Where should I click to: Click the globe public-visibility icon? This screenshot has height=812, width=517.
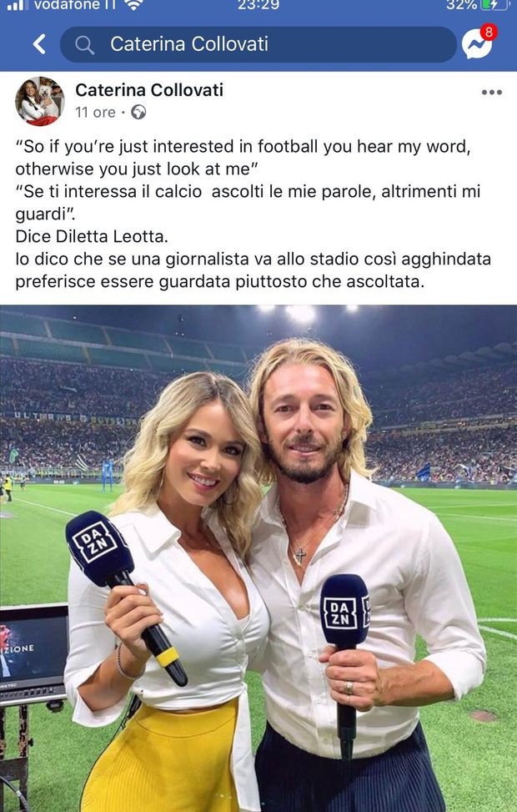tap(138, 112)
